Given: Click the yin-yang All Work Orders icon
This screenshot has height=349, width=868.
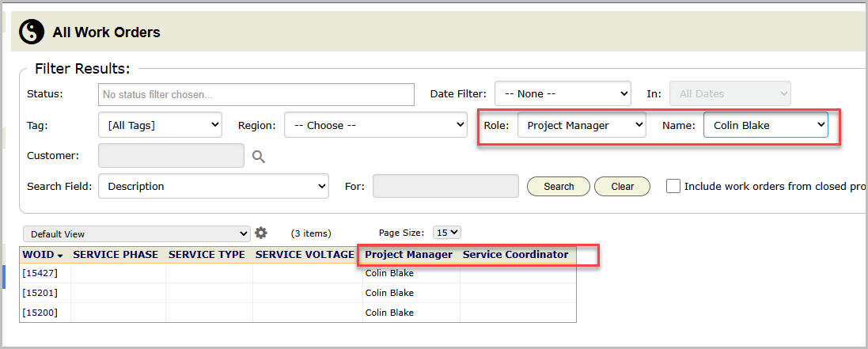Looking at the screenshot, I should tap(32, 32).
